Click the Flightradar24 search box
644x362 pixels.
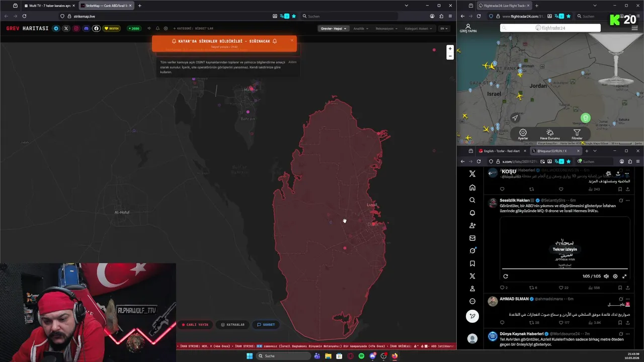pyautogui.click(x=550, y=28)
